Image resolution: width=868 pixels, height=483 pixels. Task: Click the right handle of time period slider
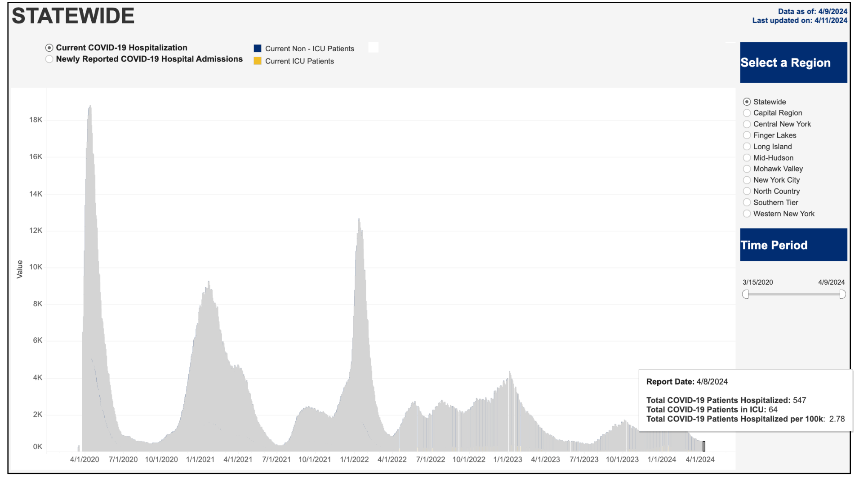coord(842,295)
